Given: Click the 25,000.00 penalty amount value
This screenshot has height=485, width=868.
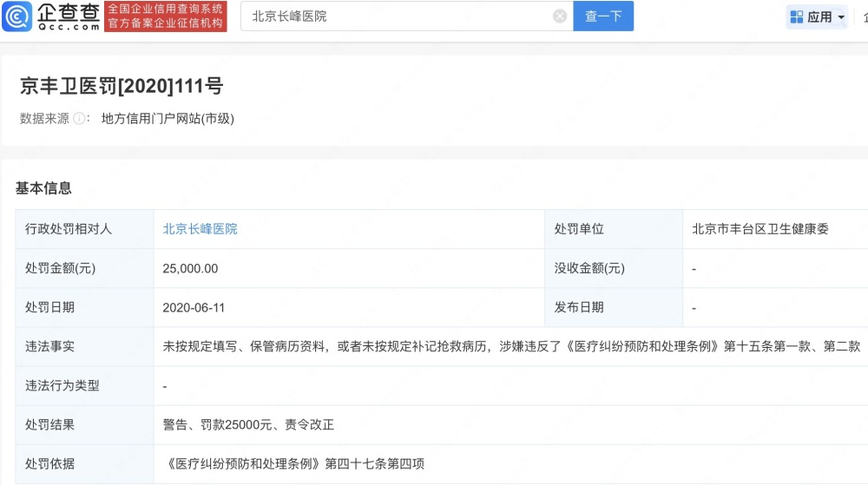Looking at the screenshot, I should [190, 268].
